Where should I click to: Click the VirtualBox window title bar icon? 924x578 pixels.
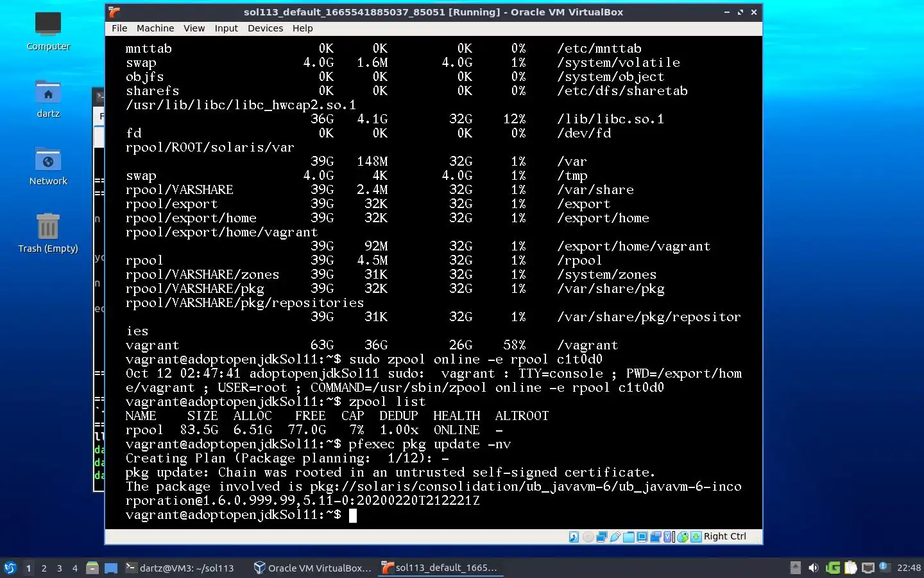[114, 12]
